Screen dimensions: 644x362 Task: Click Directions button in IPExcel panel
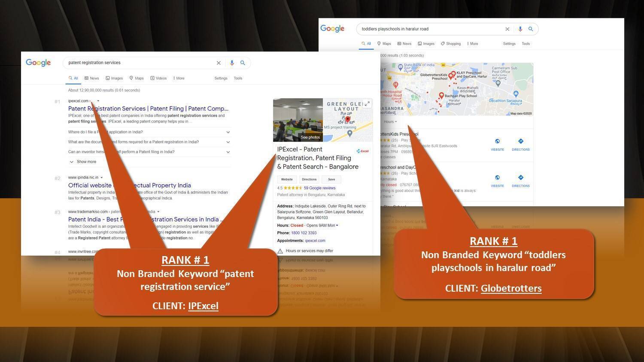tap(309, 179)
